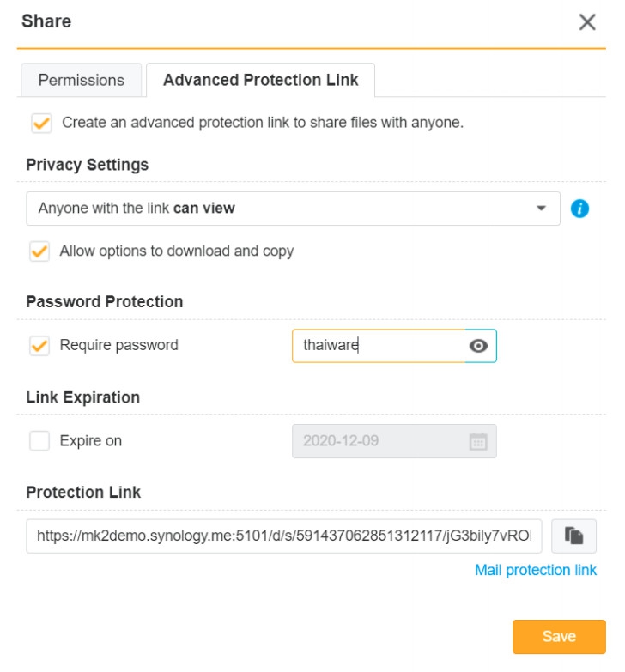Click the Require password label text
625x672 pixels.
(118, 345)
